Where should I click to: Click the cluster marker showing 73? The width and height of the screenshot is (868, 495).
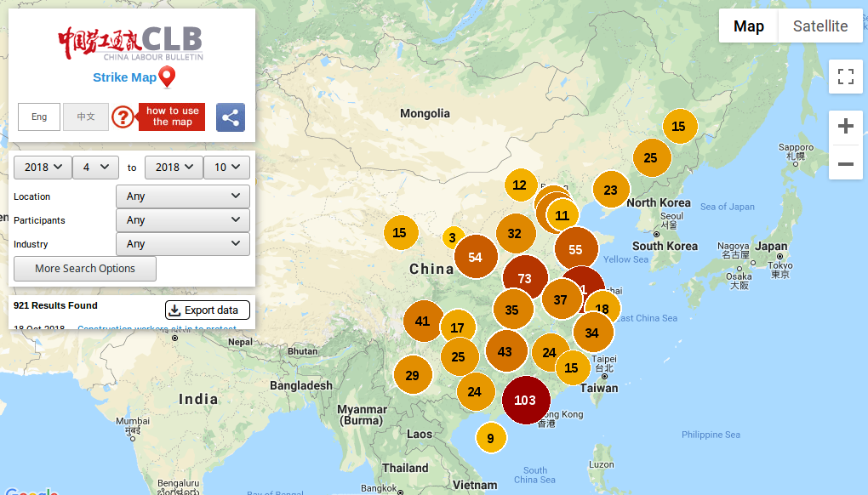click(524, 278)
